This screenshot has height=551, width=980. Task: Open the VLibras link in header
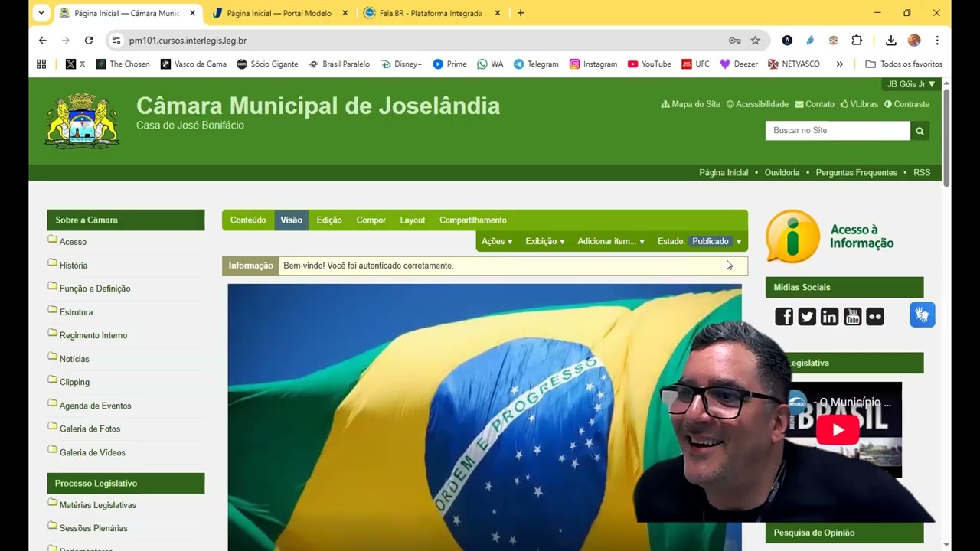[859, 104]
